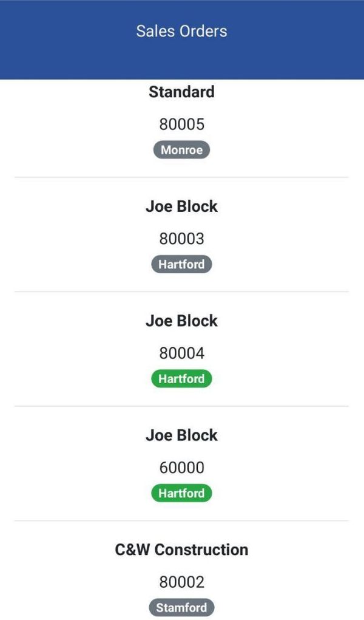Image resolution: width=364 pixels, height=620 pixels.
Task: Open Joe Block above order 80003
Action: [x=181, y=206]
